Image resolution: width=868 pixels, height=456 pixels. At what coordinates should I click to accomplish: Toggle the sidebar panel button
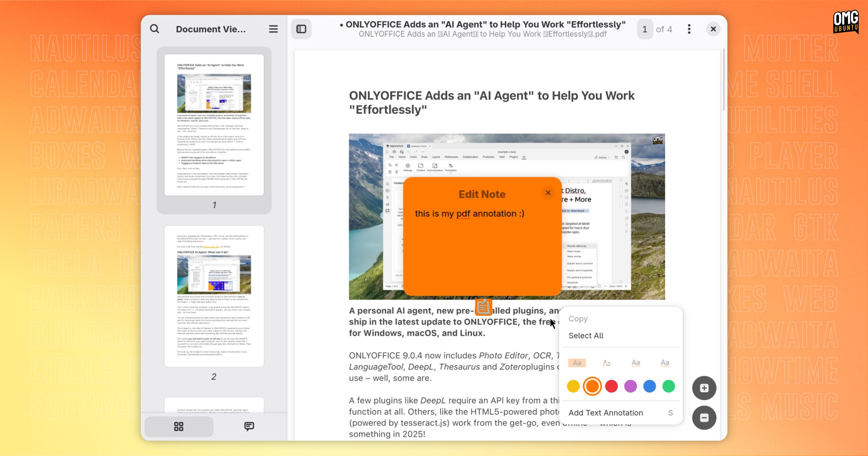pyautogui.click(x=301, y=29)
